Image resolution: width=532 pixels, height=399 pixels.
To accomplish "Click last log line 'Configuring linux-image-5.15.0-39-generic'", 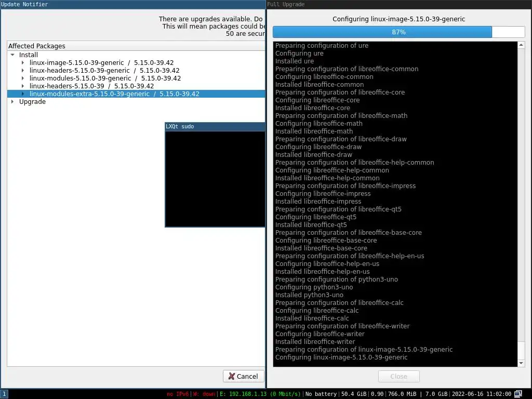I will (341, 357).
